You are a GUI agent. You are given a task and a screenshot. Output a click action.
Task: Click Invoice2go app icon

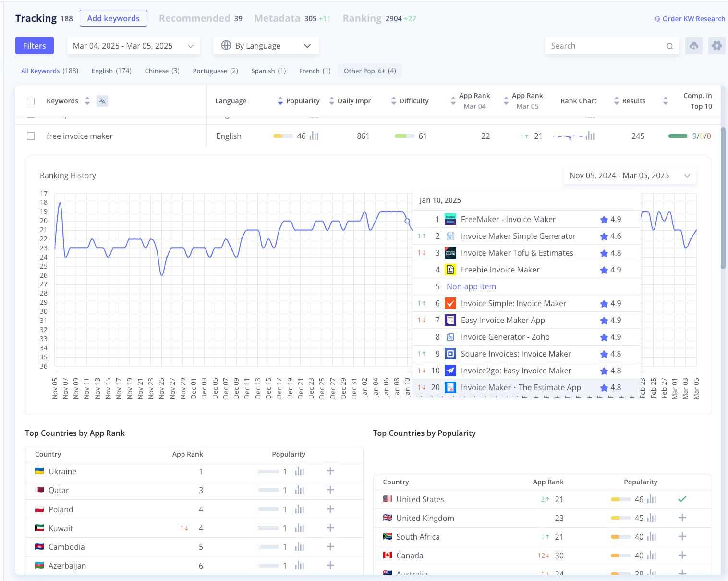[x=450, y=371]
